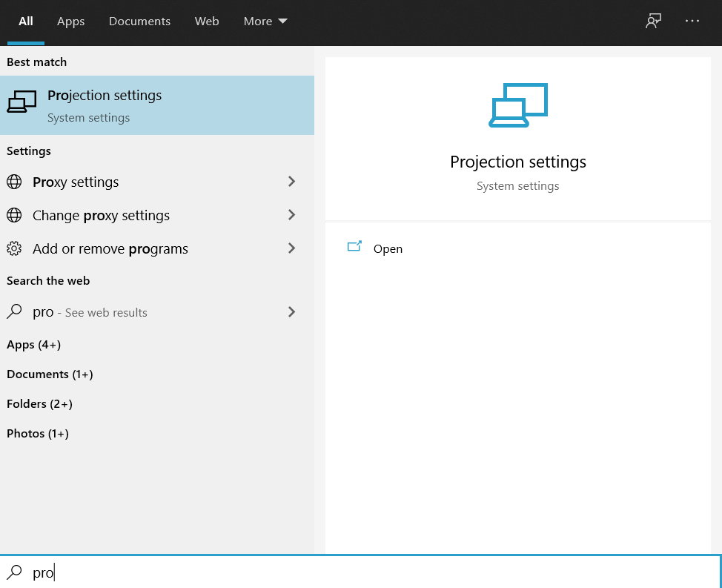This screenshot has height=588, width=722.
Task: Click the gear icon for Add or remove programs
Action: coord(14,249)
